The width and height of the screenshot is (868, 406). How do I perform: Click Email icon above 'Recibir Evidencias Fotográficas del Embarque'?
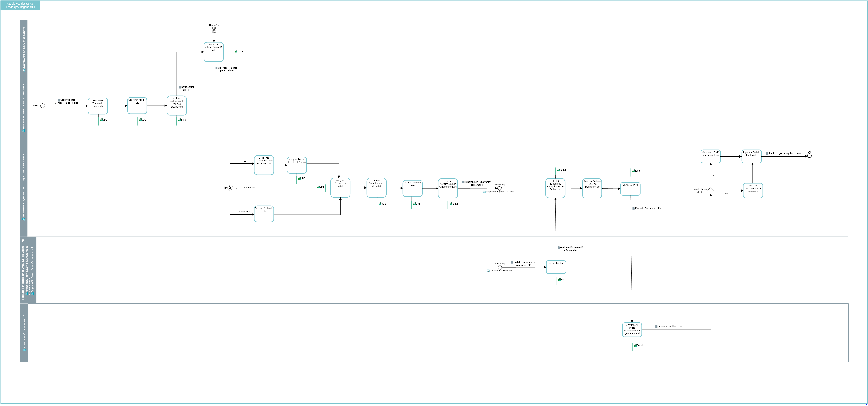559,170
